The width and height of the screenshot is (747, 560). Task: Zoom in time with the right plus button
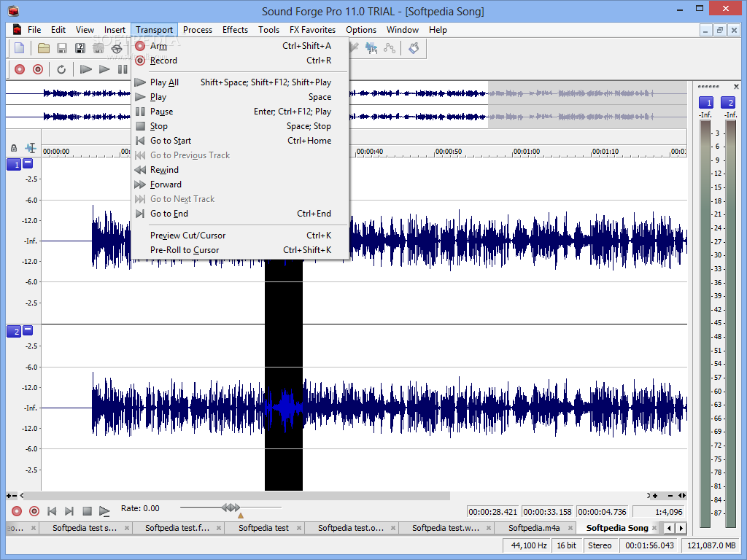point(656,496)
